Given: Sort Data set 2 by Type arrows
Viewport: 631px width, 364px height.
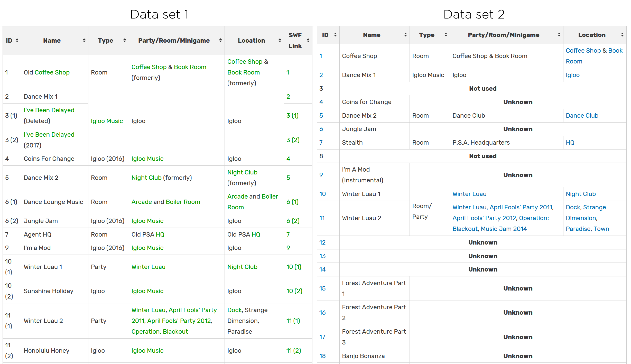Looking at the screenshot, I should (x=446, y=35).
